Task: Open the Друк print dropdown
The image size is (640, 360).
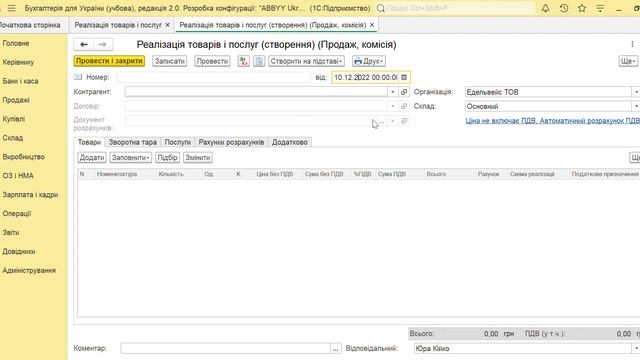Action: (x=369, y=61)
